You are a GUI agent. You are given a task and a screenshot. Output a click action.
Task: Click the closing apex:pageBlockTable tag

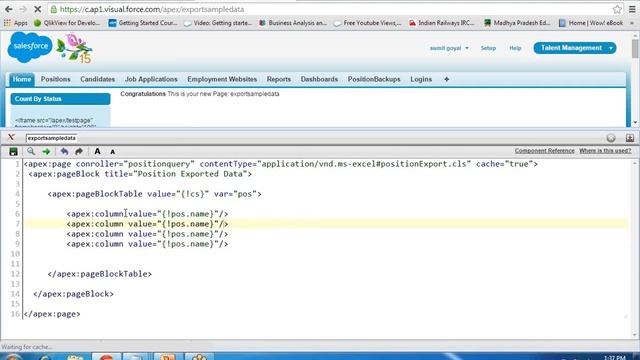pos(100,274)
